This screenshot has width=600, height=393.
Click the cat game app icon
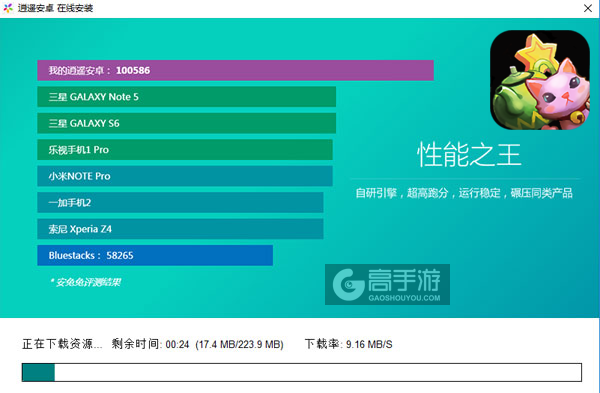click(x=540, y=80)
